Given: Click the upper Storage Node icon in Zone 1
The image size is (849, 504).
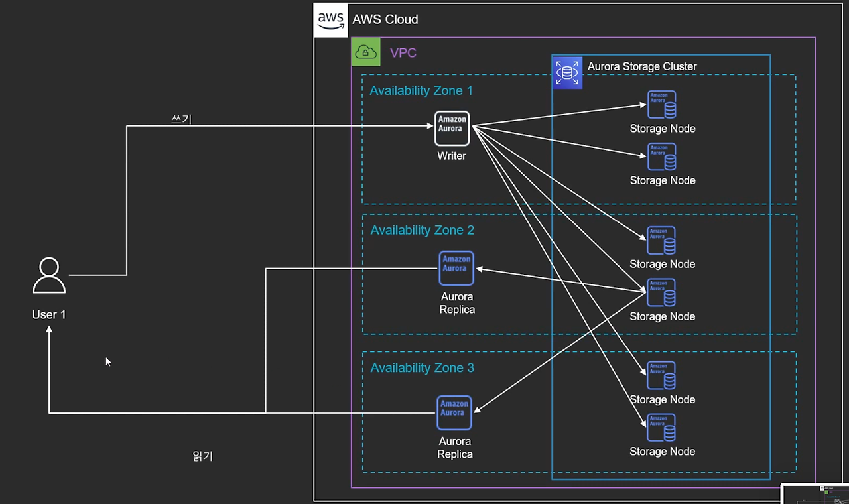Looking at the screenshot, I should click(x=662, y=105).
